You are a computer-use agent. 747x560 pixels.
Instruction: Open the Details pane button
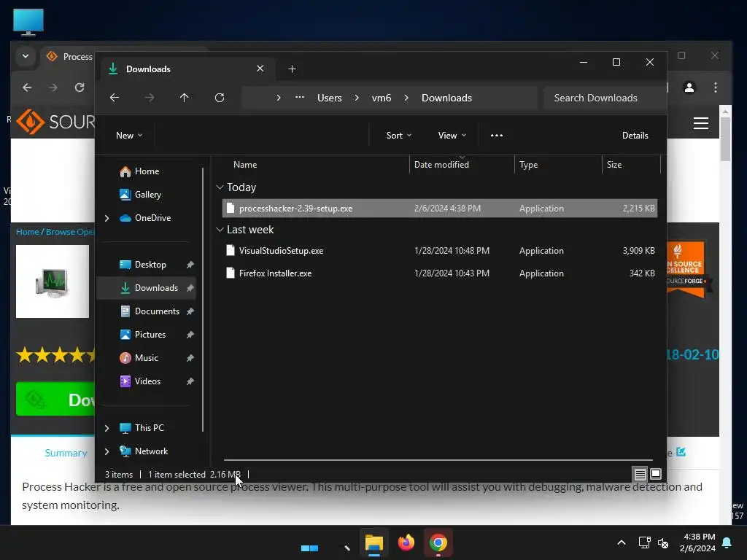635,135
